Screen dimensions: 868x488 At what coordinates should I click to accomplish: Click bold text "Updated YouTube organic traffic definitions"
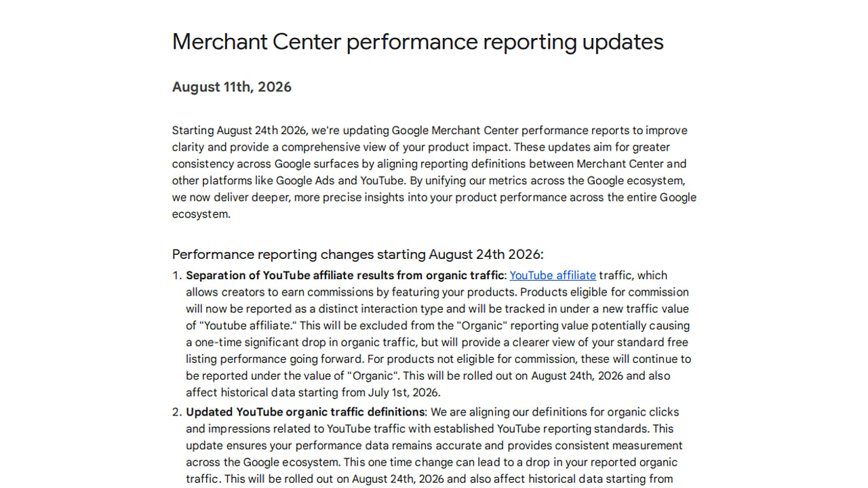pyautogui.click(x=306, y=412)
